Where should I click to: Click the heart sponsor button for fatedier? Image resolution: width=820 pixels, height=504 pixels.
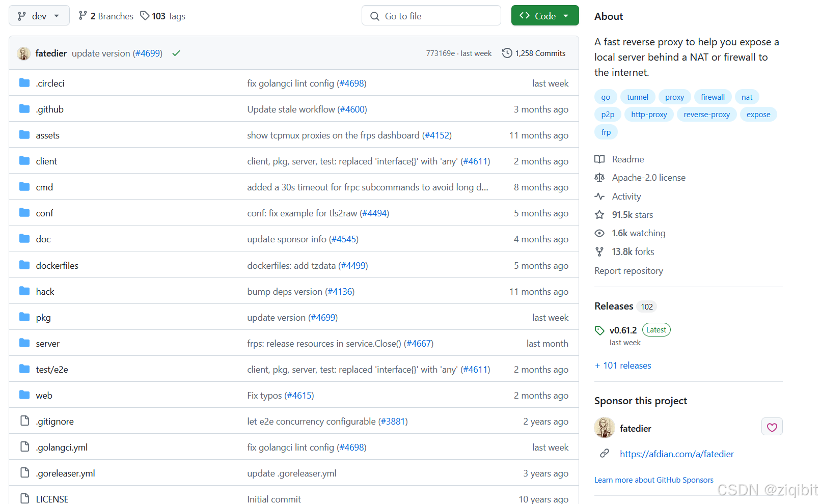coord(772,427)
